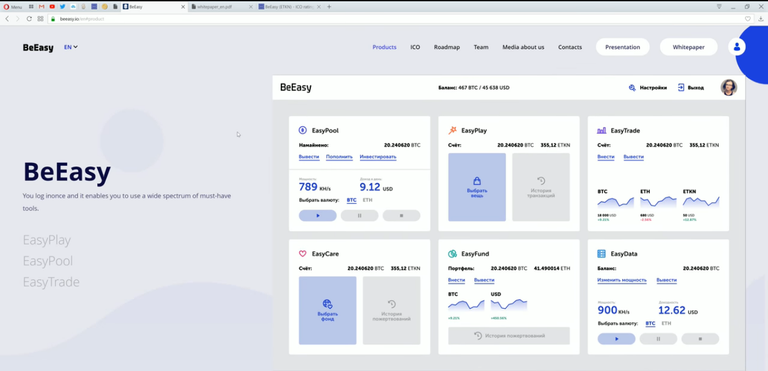Select EasyTrade in left product list
768x371 pixels.
[51, 282]
